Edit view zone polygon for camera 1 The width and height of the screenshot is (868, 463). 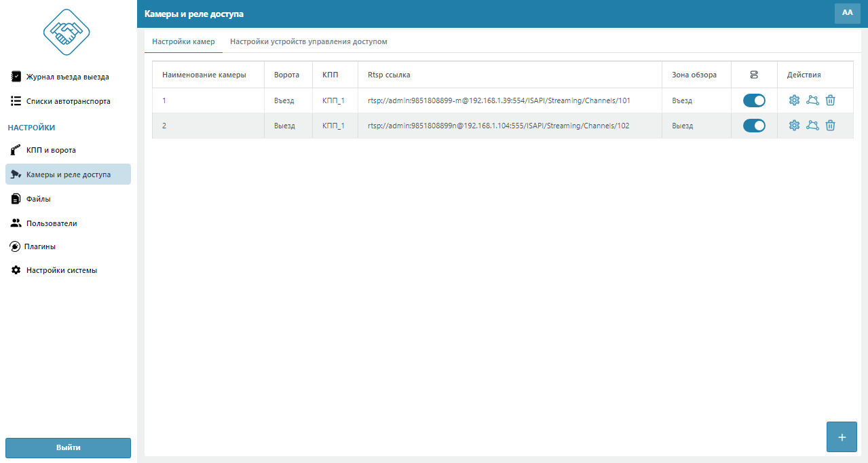coord(812,100)
